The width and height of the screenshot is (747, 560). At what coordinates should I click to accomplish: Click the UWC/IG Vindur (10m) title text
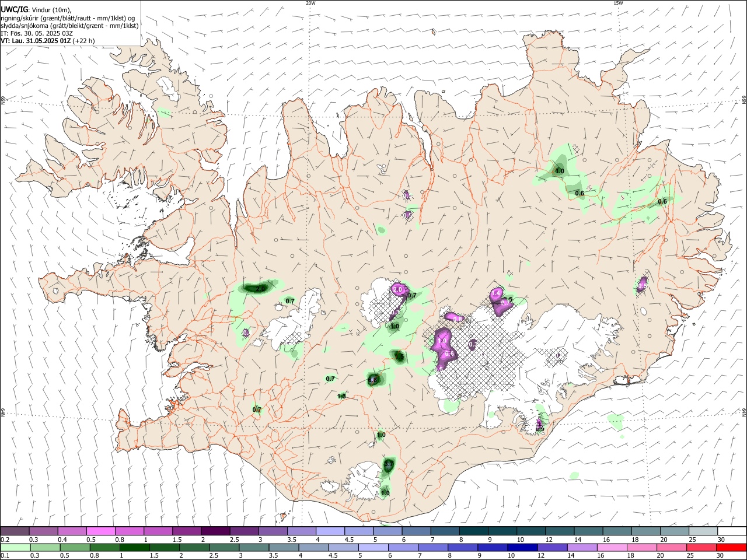36,10
